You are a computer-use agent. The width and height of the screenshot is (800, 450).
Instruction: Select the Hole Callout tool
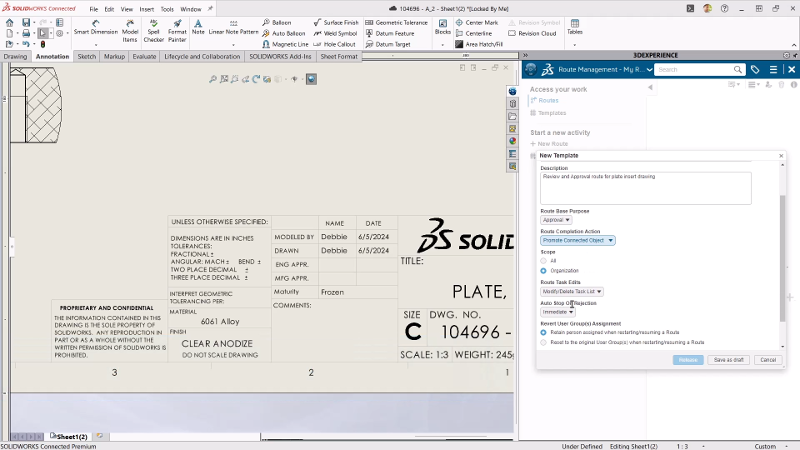tap(339, 44)
